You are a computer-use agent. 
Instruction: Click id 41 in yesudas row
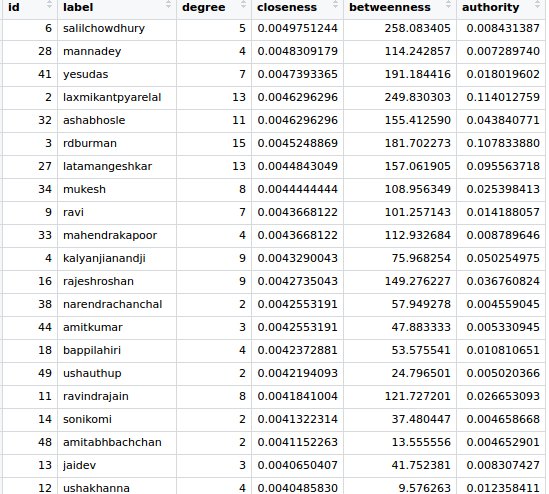[45, 75]
